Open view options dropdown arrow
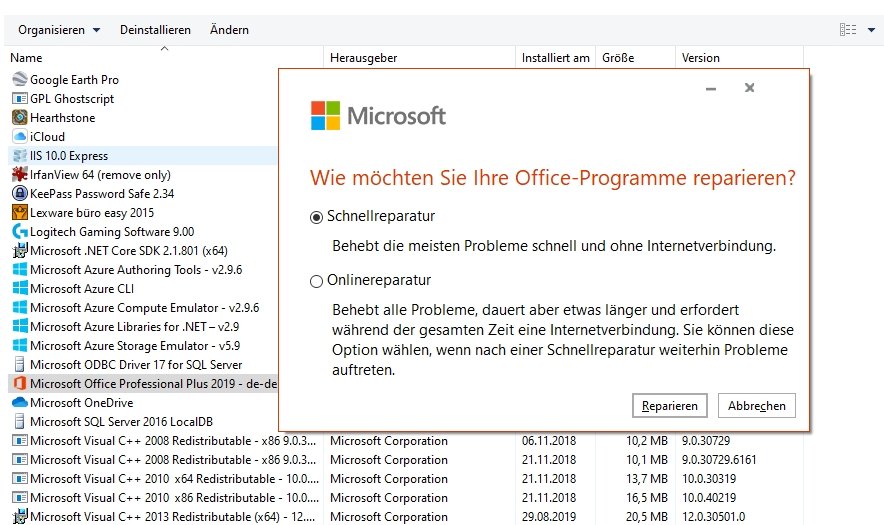The height and width of the screenshot is (525, 884). point(871,30)
